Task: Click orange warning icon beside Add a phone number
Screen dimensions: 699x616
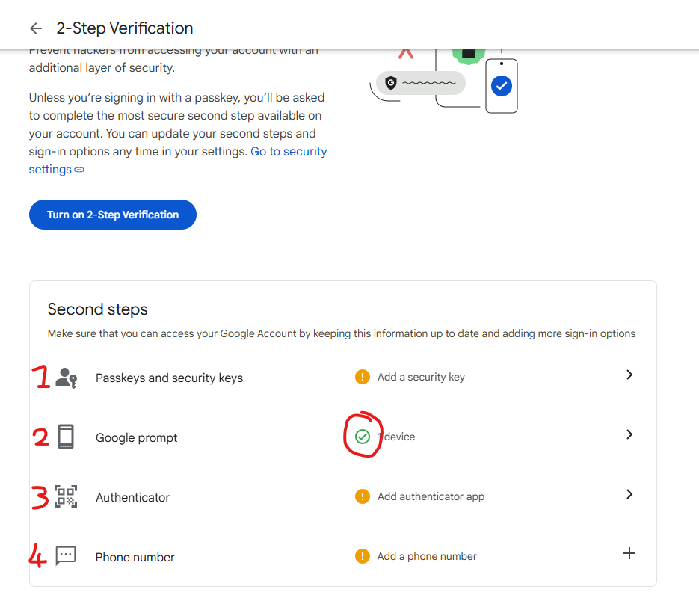Action: point(363,556)
